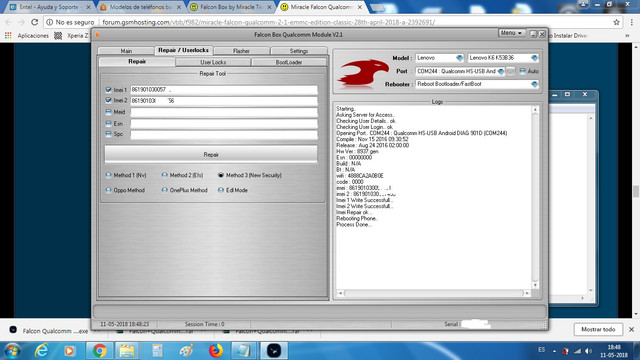Close the downloads bar
Screen dimensions: 640x360
tap(631, 329)
